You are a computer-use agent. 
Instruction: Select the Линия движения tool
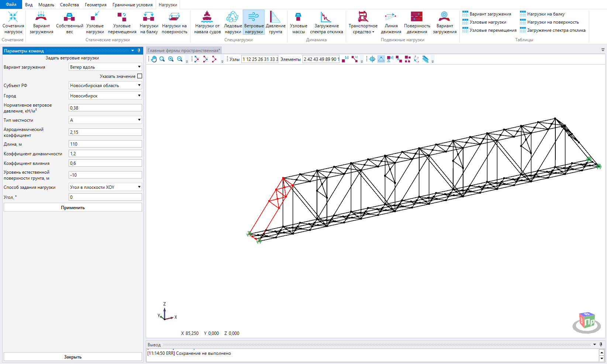(391, 22)
